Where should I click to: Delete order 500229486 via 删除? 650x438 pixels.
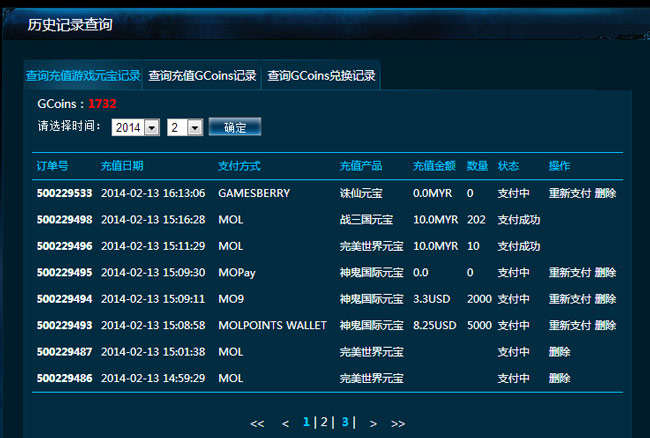(x=559, y=378)
